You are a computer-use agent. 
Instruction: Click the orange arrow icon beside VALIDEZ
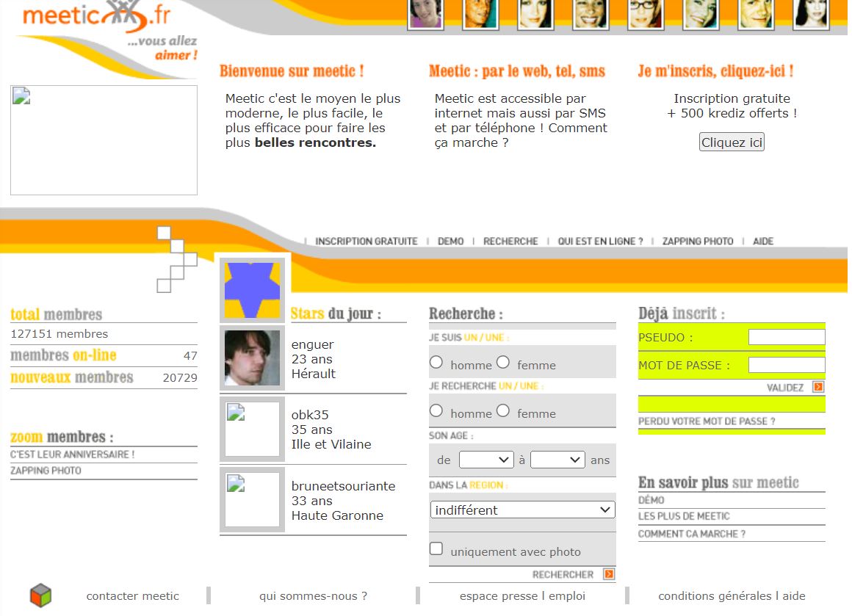point(818,387)
